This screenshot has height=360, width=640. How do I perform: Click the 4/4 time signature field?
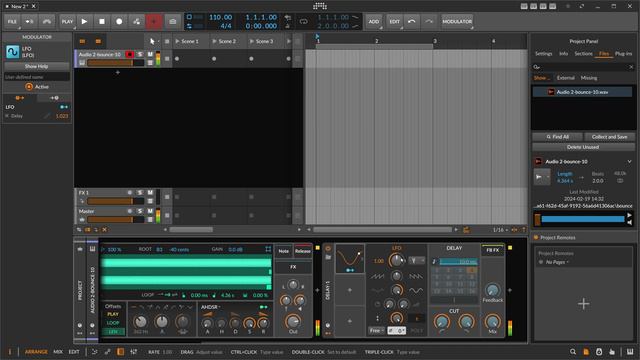point(226,26)
